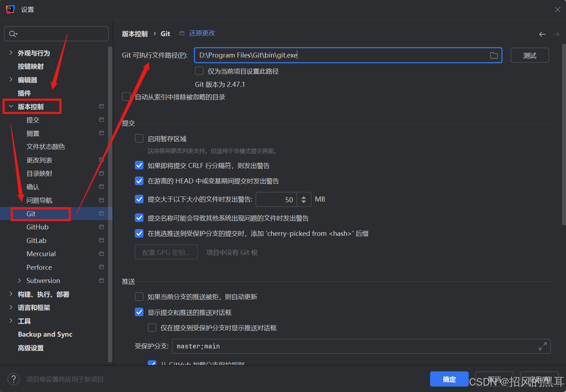Click the forward navigation arrow
This screenshot has height=392, width=566.
coord(556,34)
